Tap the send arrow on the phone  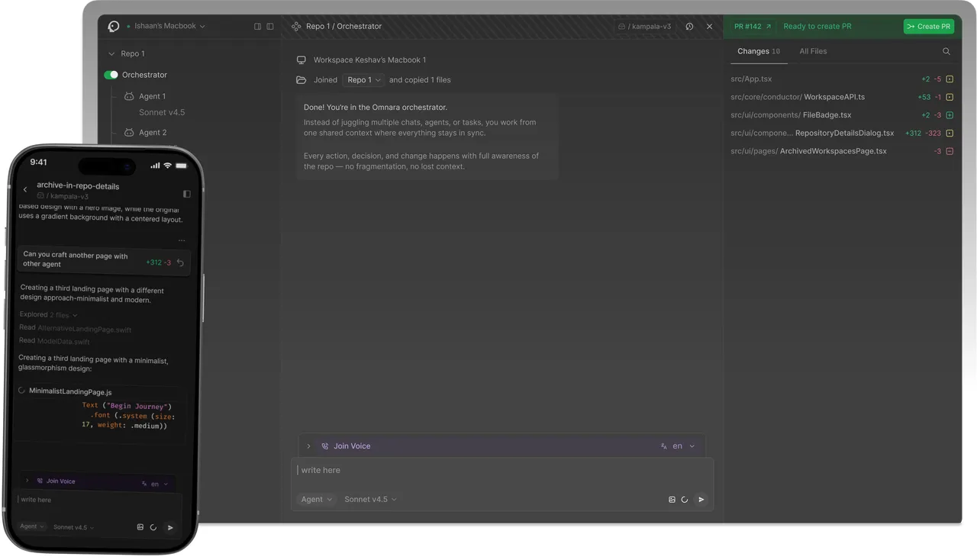(170, 527)
